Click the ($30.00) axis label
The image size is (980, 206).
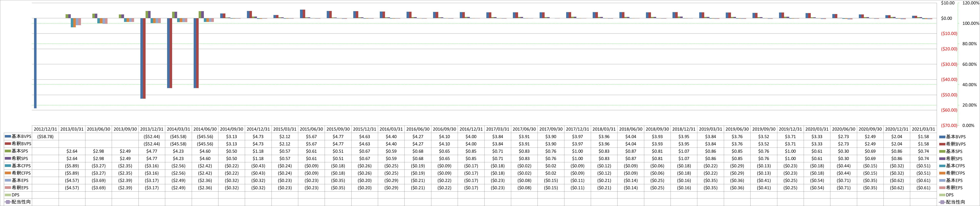coord(949,64)
